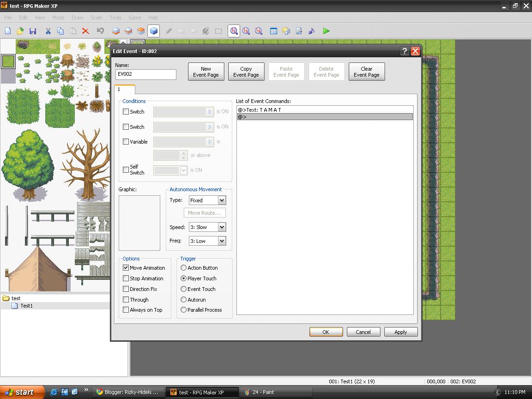Screen dimensions: 532x399
Task: Select the Test1 map in tree
Action: (x=26, y=306)
